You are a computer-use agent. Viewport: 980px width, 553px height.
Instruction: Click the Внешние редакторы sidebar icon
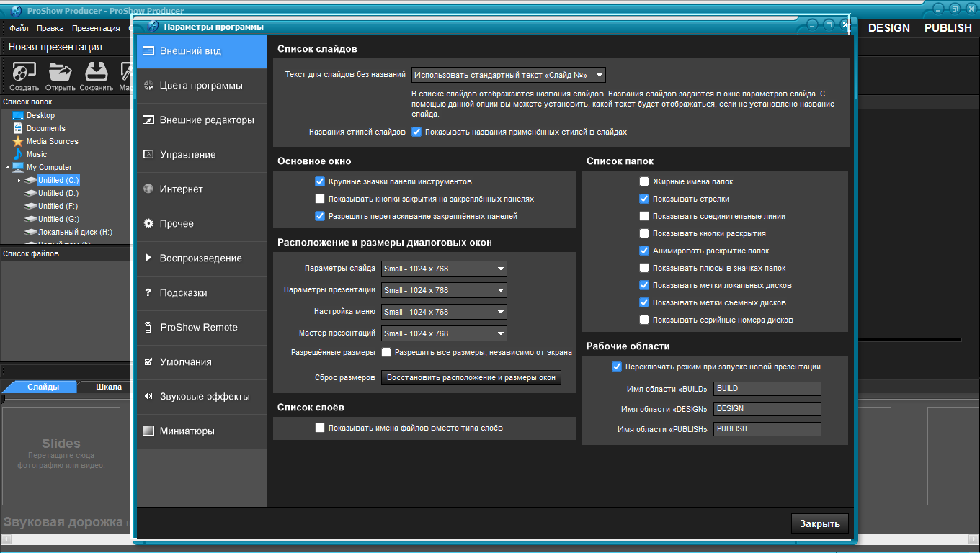click(x=148, y=120)
